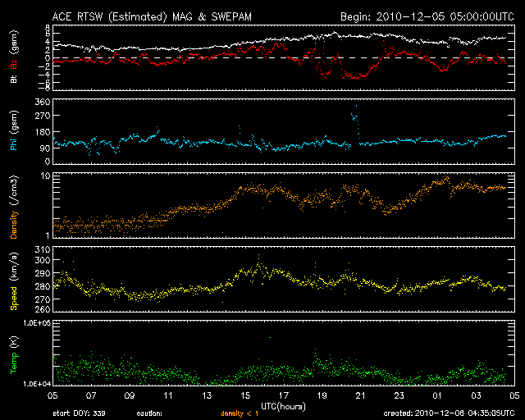Click the "-2" tick on the Bt Bz axis

point(44,66)
